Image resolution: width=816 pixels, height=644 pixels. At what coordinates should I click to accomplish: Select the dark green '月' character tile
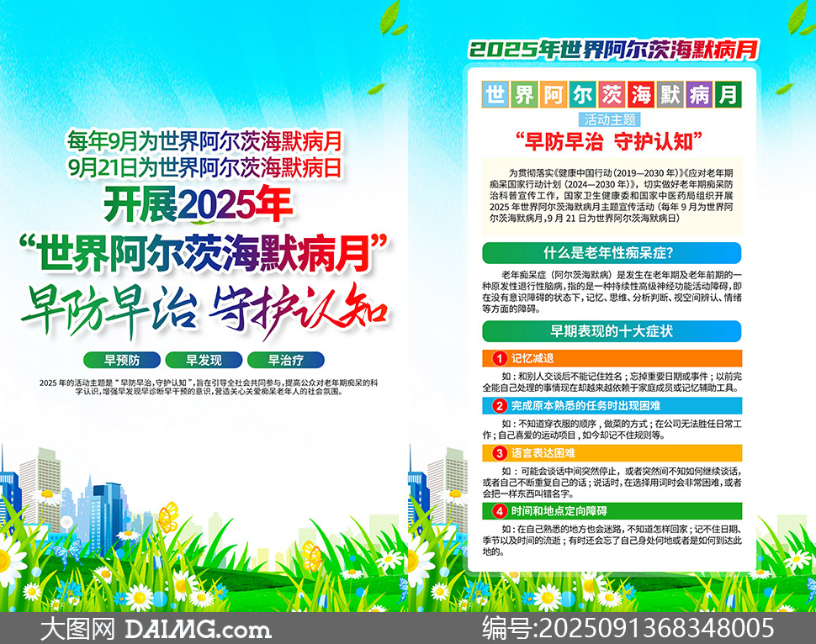tap(728, 95)
